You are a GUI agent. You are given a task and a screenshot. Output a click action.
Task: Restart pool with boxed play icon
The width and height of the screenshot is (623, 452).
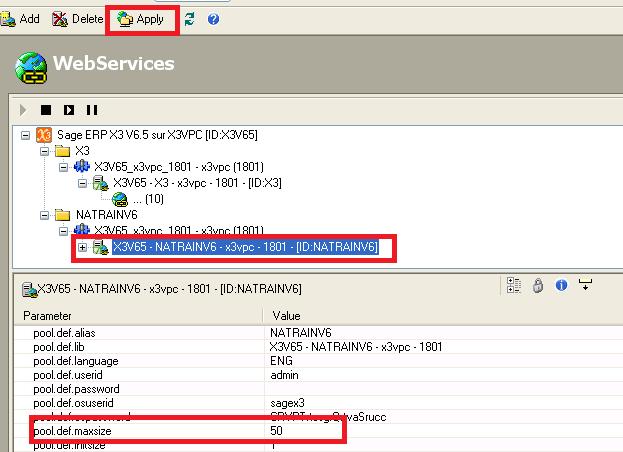69,110
